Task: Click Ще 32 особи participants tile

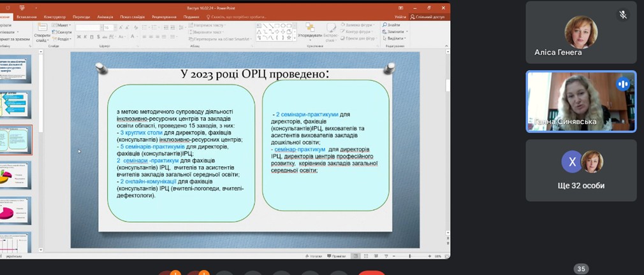Action: 581,170
